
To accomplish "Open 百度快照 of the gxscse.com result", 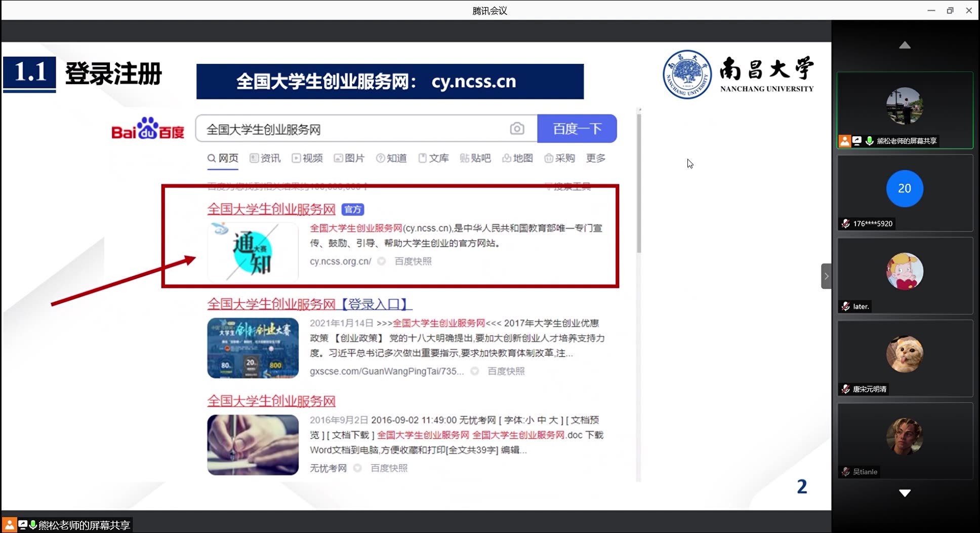I will click(x=506, y=371).
